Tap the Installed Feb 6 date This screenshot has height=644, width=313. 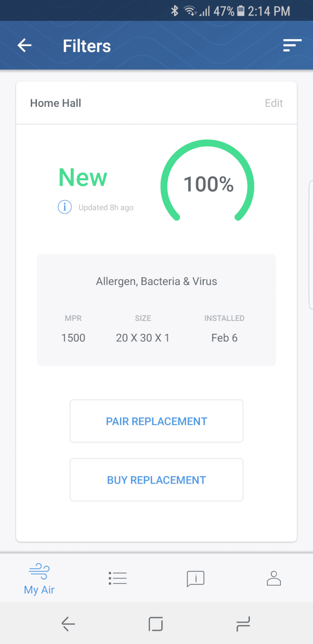225,338
